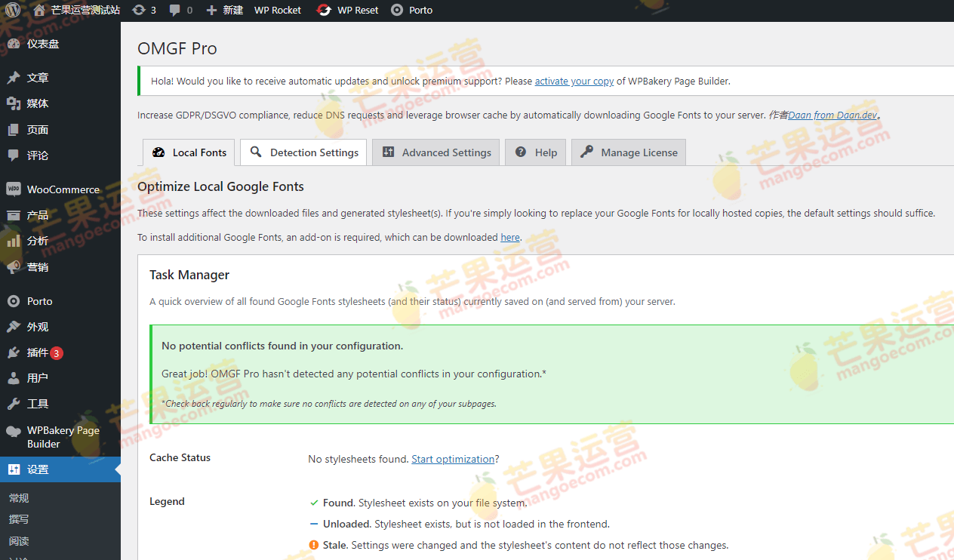The width and height of the screenshot is (954, 560).
Task: Open the Manage License tab
Action: 629,152
